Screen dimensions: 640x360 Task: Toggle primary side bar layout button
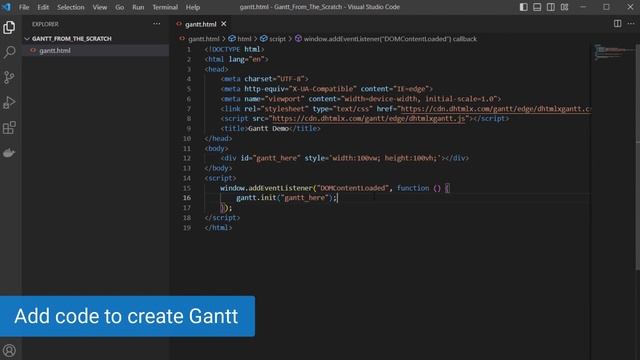click(524, 7)
